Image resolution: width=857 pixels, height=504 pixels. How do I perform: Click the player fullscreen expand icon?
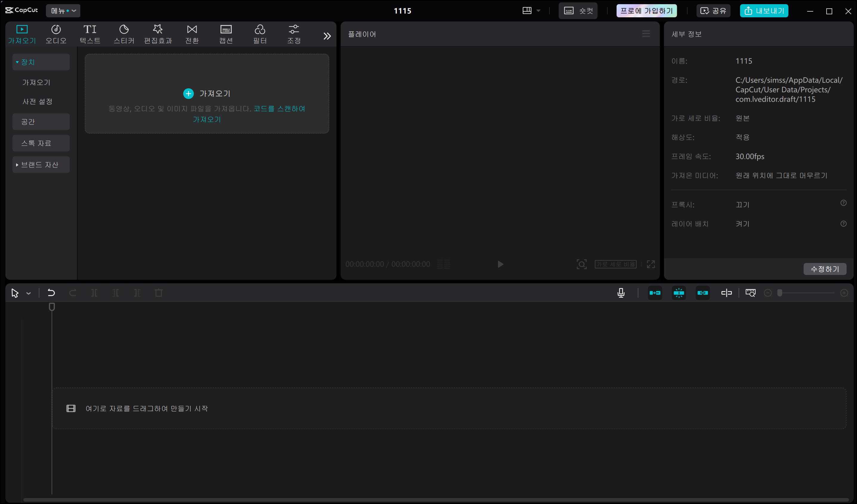tap(651, 264)
